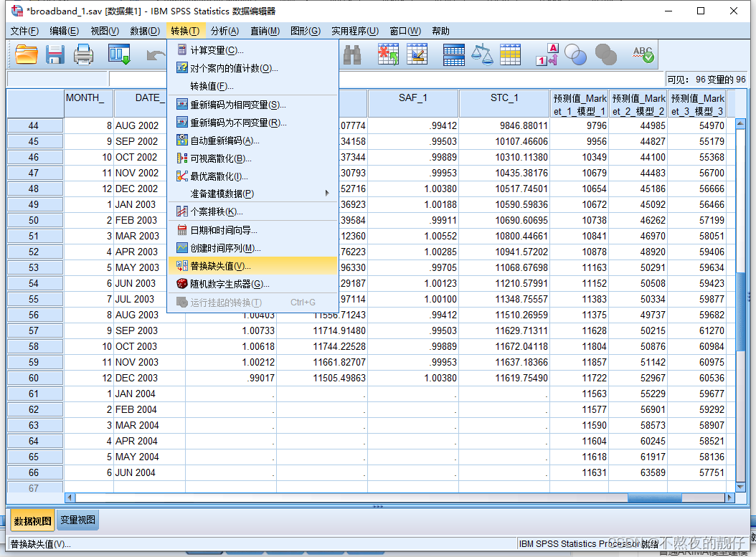Screen dimensions: 756x557
Task: Toggle value labels icon
Action: (x=547, y=54)
